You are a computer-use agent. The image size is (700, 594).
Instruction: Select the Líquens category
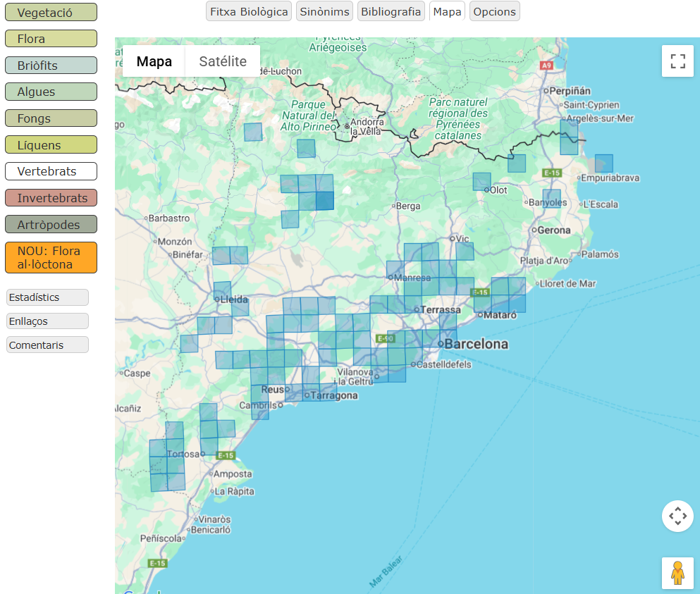[x=50, y=144]
